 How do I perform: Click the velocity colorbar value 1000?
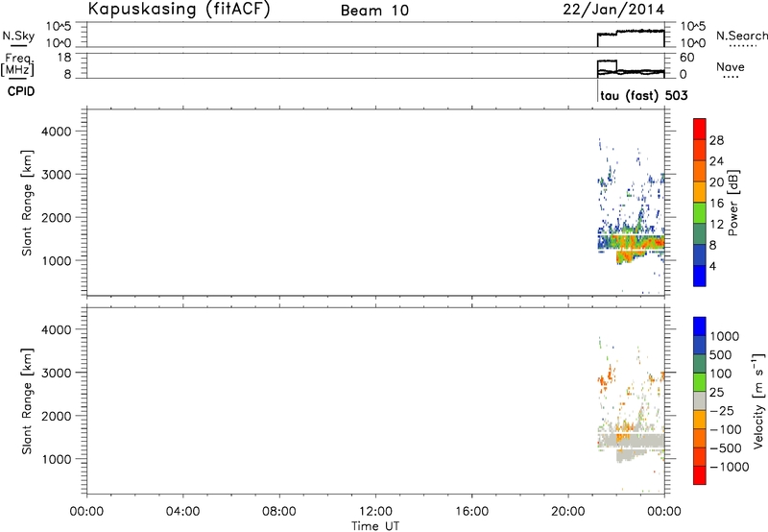point(725,336)
